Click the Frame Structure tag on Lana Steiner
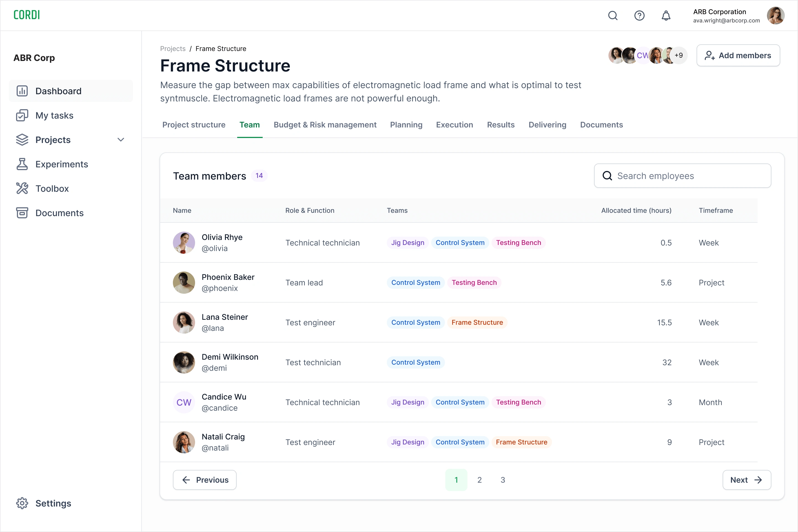The width and height of the screenshot is (798, 532). [x=477, y=323]
